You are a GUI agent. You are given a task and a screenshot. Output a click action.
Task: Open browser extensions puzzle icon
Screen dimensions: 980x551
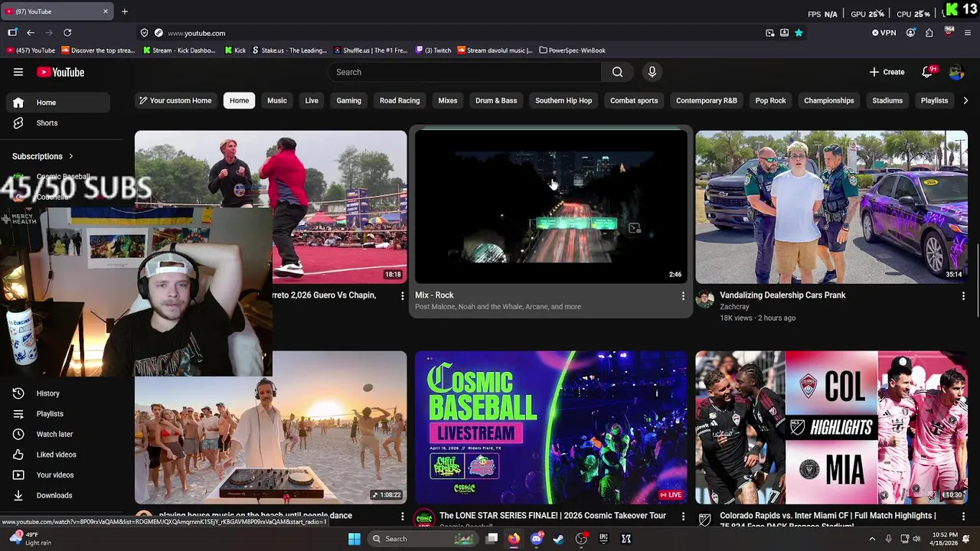click(x=929, y=33)
